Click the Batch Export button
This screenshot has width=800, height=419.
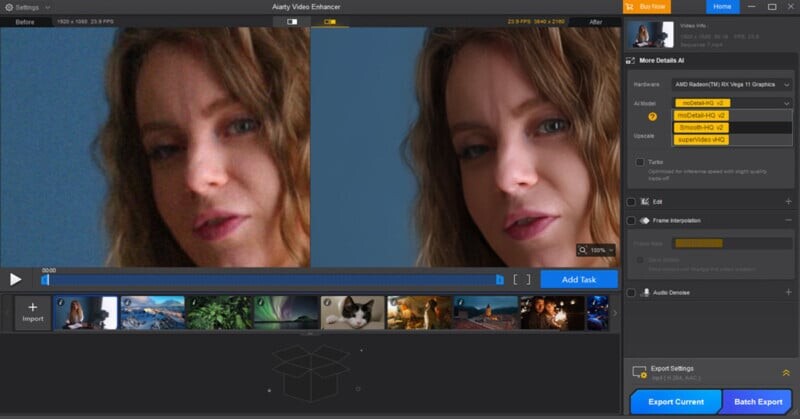click(757, 402)
